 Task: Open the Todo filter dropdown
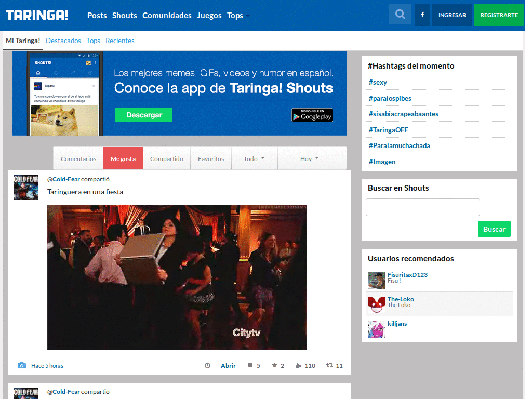point(254,158)
